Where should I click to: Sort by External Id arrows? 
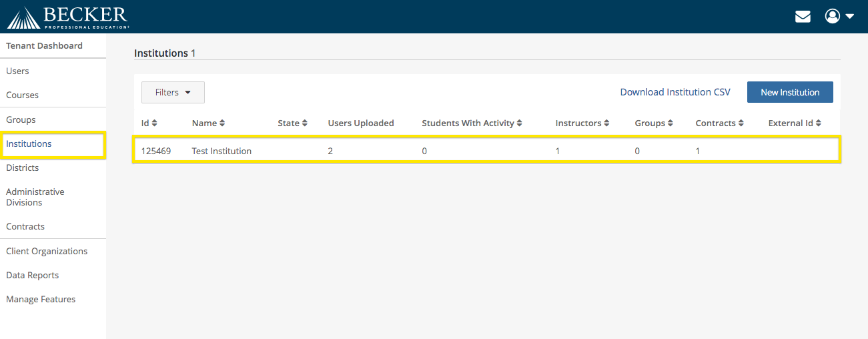tap(818, 123)
